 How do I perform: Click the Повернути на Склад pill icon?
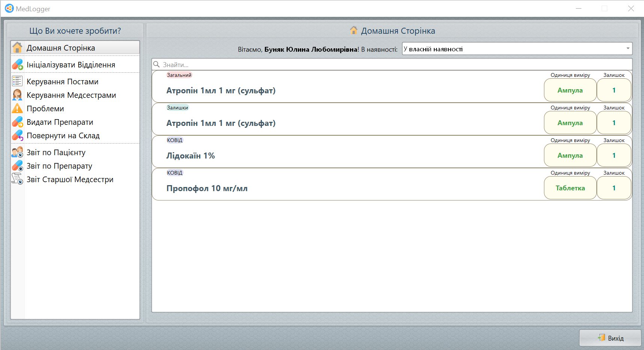pos(17,136)
